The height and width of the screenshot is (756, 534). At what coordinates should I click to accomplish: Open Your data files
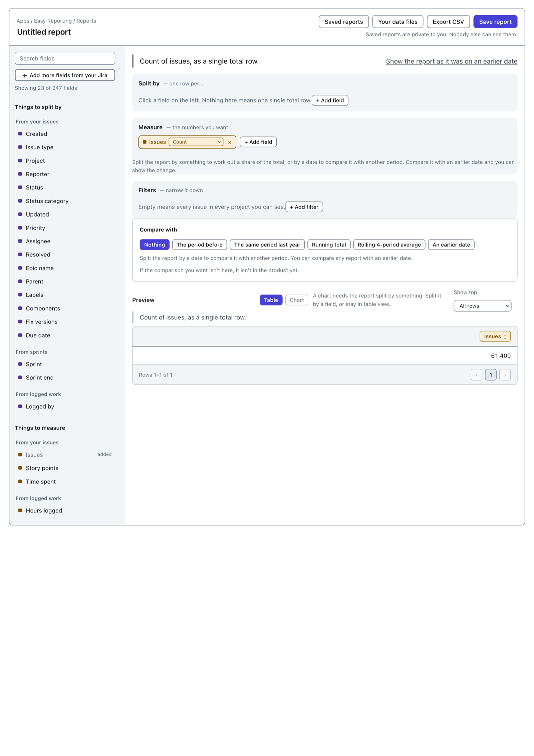[397, 22]
